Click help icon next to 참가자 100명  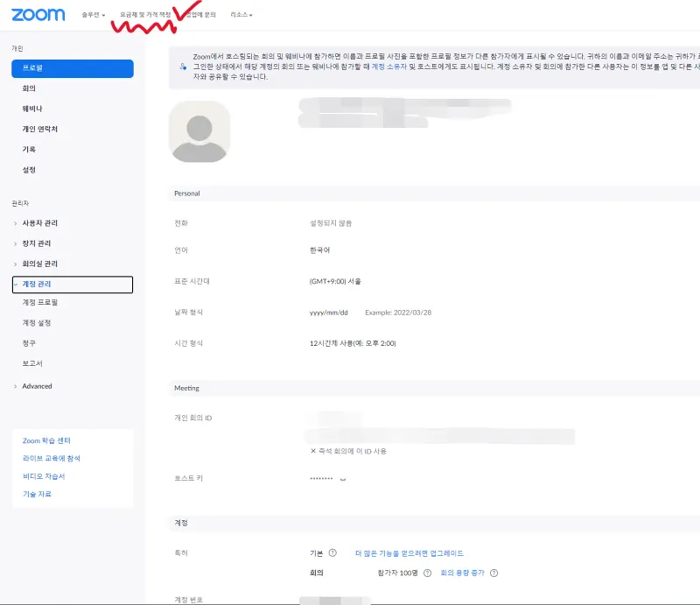pyautogui.click(x=427, y=573)
